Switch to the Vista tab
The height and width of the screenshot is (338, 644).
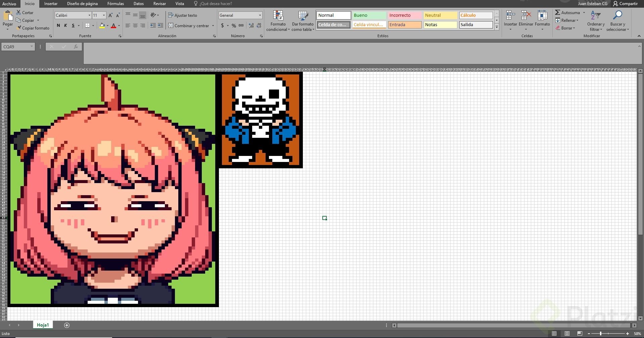tap(180, 4)
